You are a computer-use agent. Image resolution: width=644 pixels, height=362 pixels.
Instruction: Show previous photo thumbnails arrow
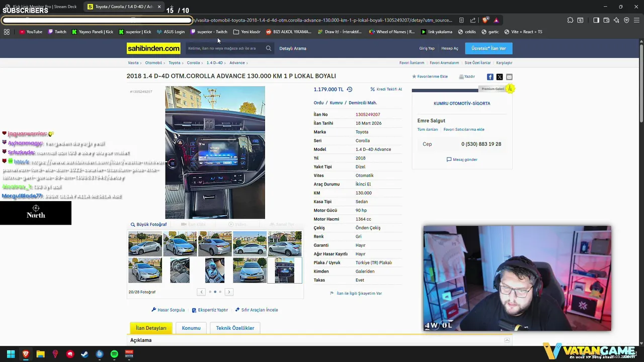pos(201,292)
